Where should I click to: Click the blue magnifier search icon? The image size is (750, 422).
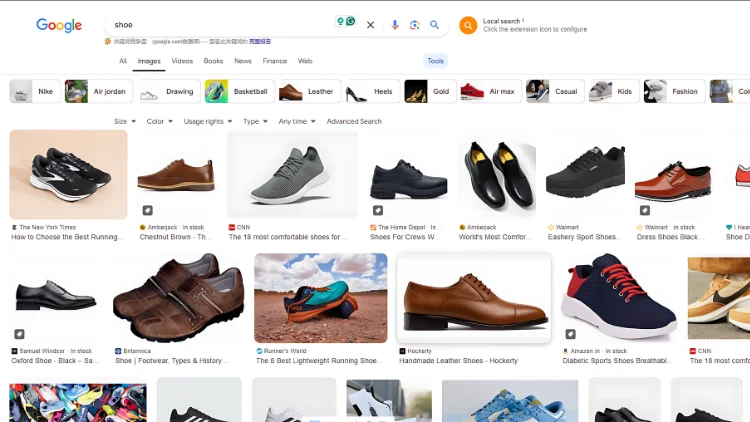[434, 25]
